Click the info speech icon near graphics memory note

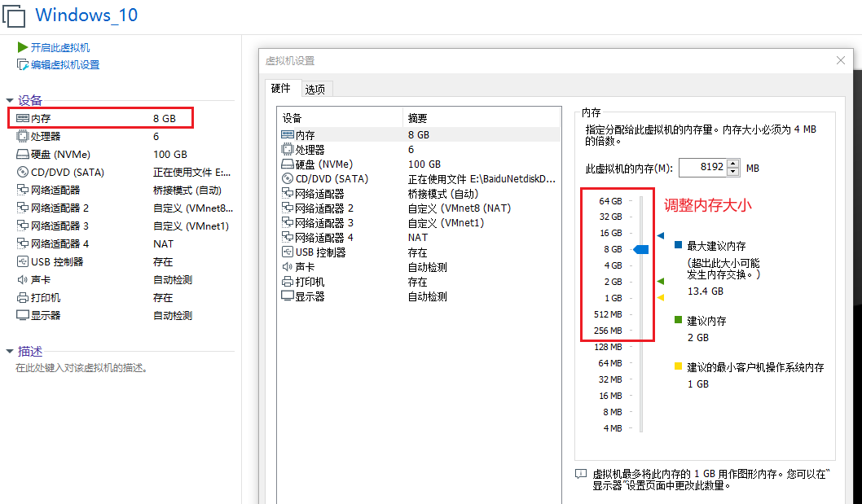point(581,474)
